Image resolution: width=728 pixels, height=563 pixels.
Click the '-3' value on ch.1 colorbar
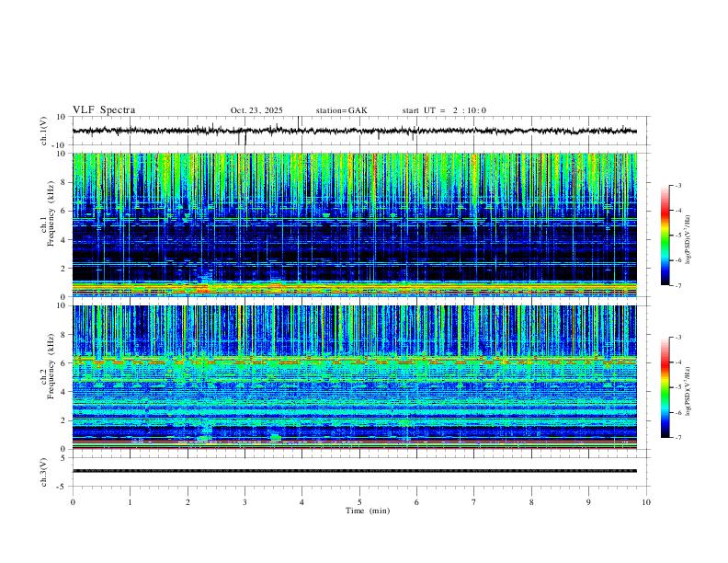[677, 185]
